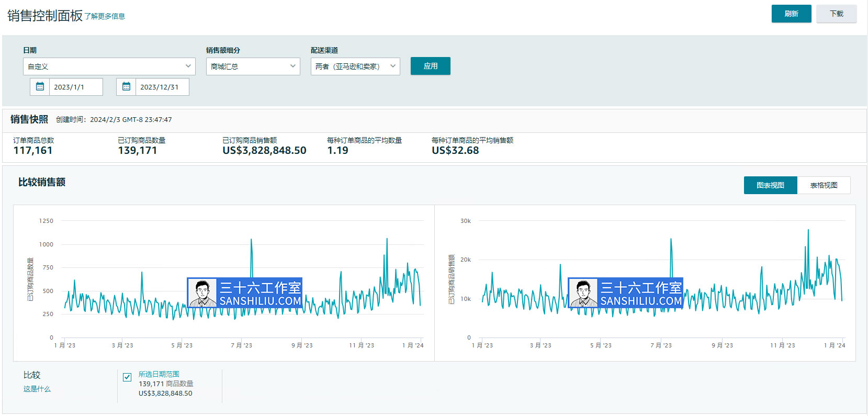This screenshot has height=416, width=868.
Task: Click the 销售快照 heading
Action: pos(29,119)
